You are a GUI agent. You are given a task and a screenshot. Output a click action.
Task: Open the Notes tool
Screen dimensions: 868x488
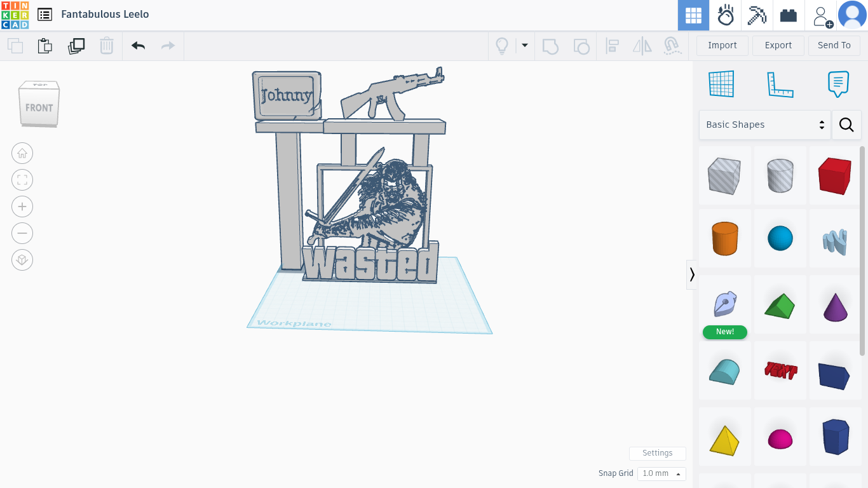pyautogui.click(x=839, y=84)
